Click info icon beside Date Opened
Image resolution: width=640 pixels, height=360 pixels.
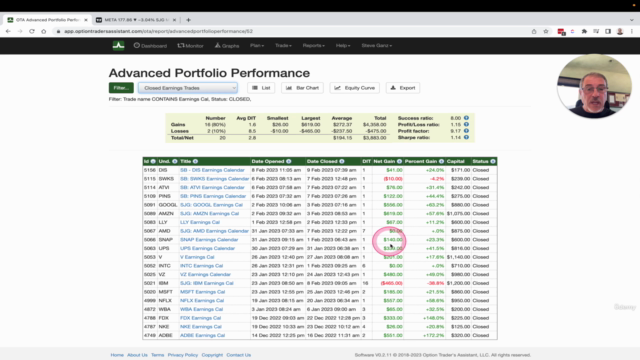click(x=289, y=161)
